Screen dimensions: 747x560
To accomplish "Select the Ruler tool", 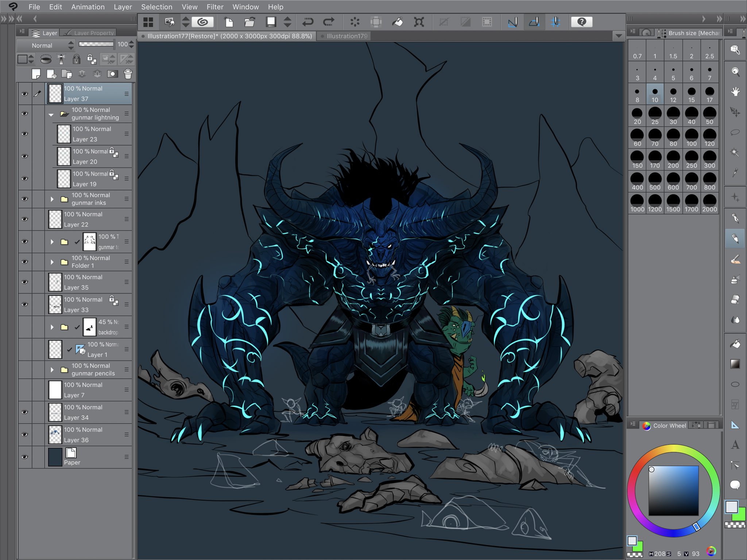I will point(735,425).
